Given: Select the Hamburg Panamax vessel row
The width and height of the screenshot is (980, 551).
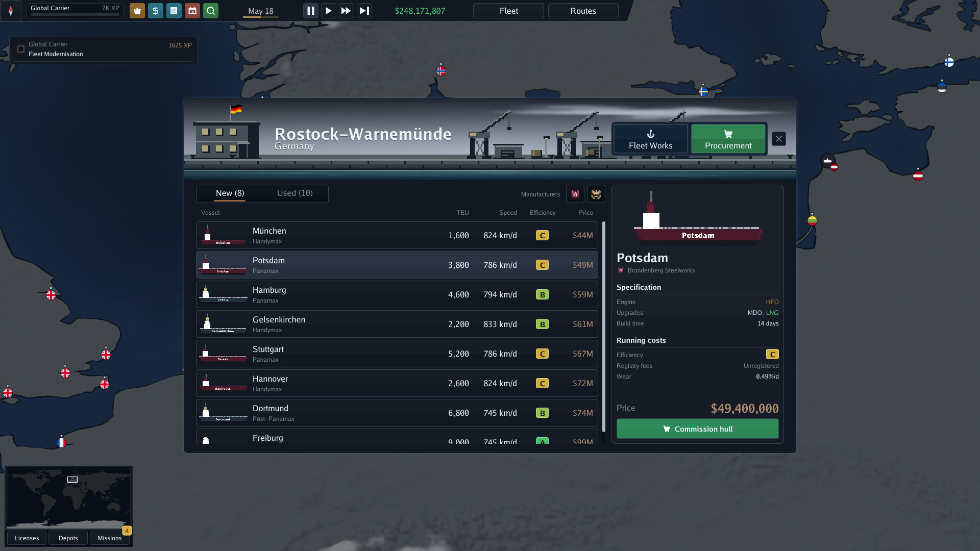Looking at the screenshot, I should pyautogui.click(x=397, y=294).
